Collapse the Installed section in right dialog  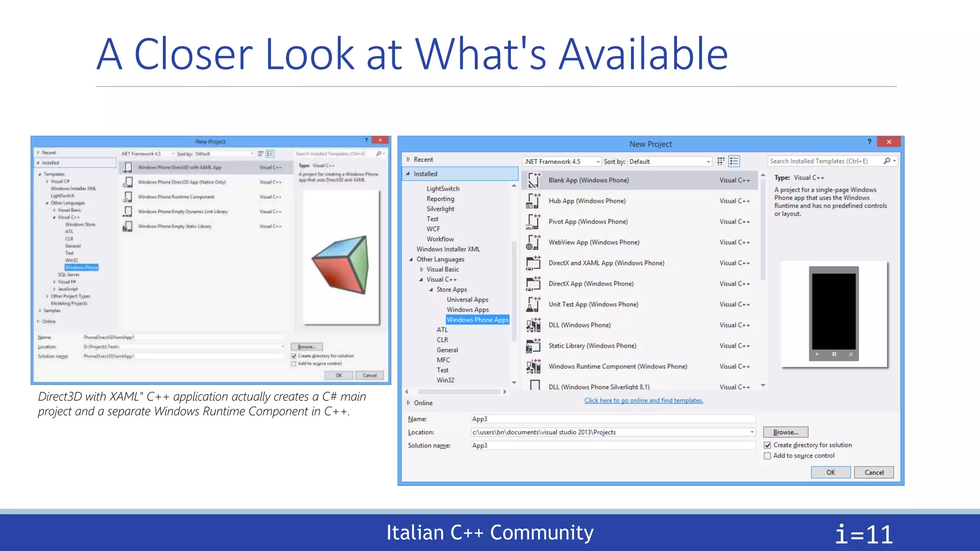408,174
